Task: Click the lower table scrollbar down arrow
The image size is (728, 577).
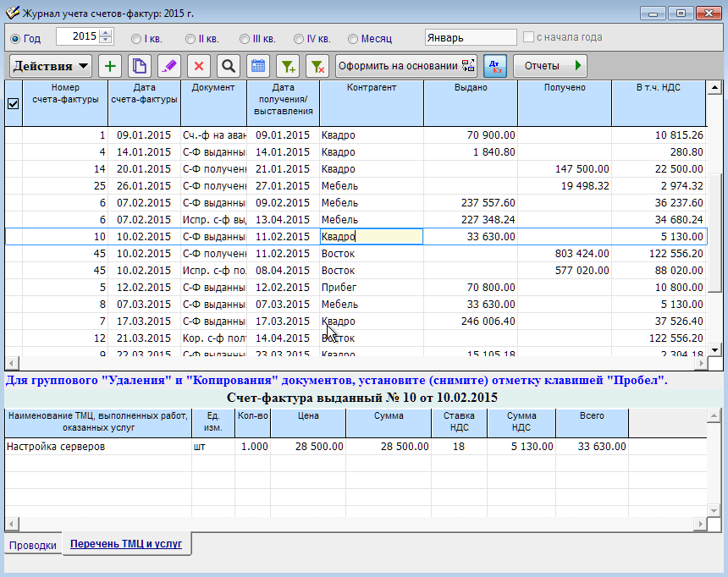Action: tap(714, 511)
